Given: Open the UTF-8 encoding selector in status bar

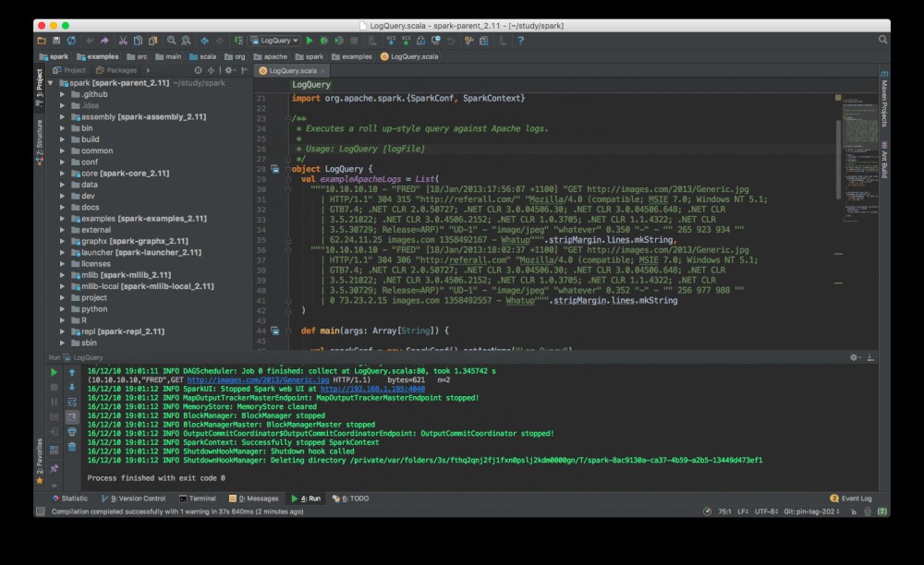Looking at the screenshot, I should (766, 511).
